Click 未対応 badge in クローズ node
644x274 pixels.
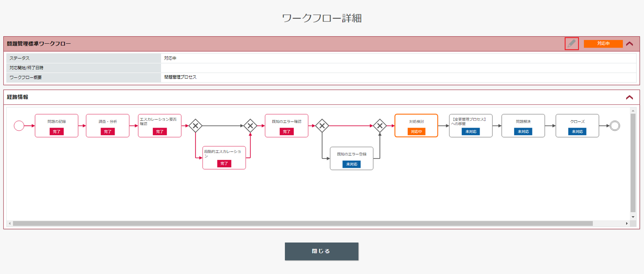pos(577,131)
